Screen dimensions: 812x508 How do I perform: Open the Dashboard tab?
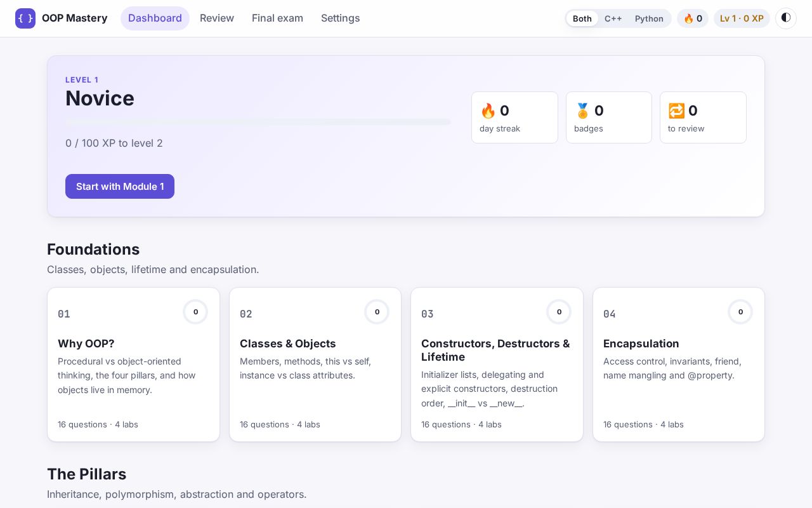tap(155, 18)
